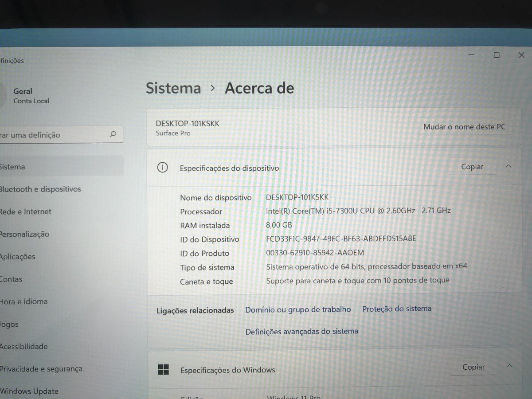Click the Windows logo icon beside Especificações do Windows
532x399 pixels.
164,369
